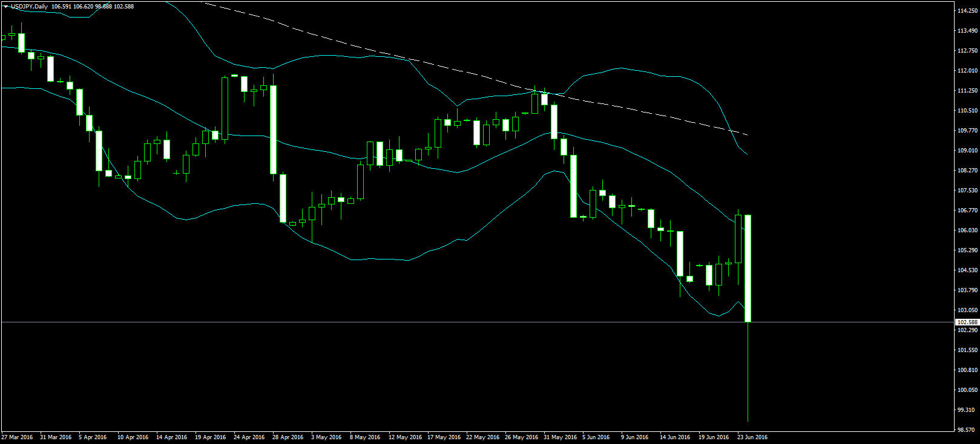The height and width of the screenshot is (444, 980).
Task: Click the 3 May 2016 date label
Action: click(x=326, y=437)
